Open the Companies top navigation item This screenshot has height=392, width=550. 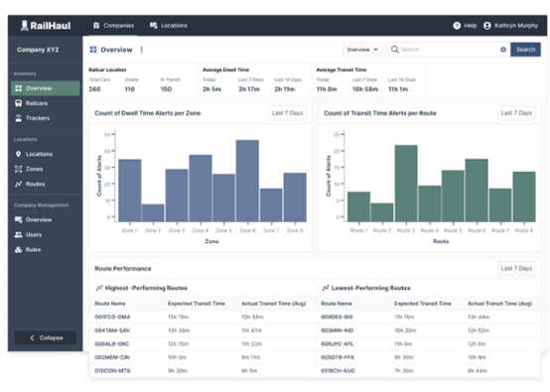coord(113,26)
